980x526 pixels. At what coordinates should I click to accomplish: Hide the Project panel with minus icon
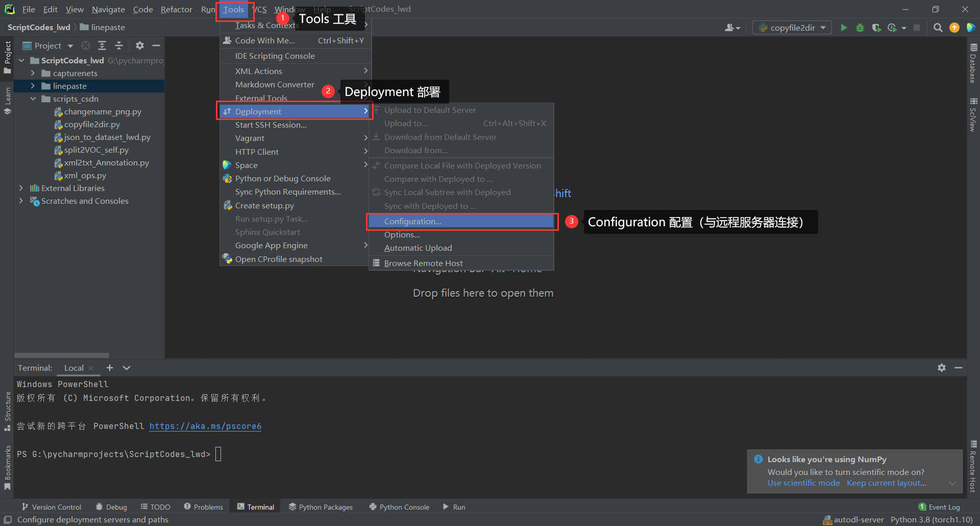(x=156, y=45)
